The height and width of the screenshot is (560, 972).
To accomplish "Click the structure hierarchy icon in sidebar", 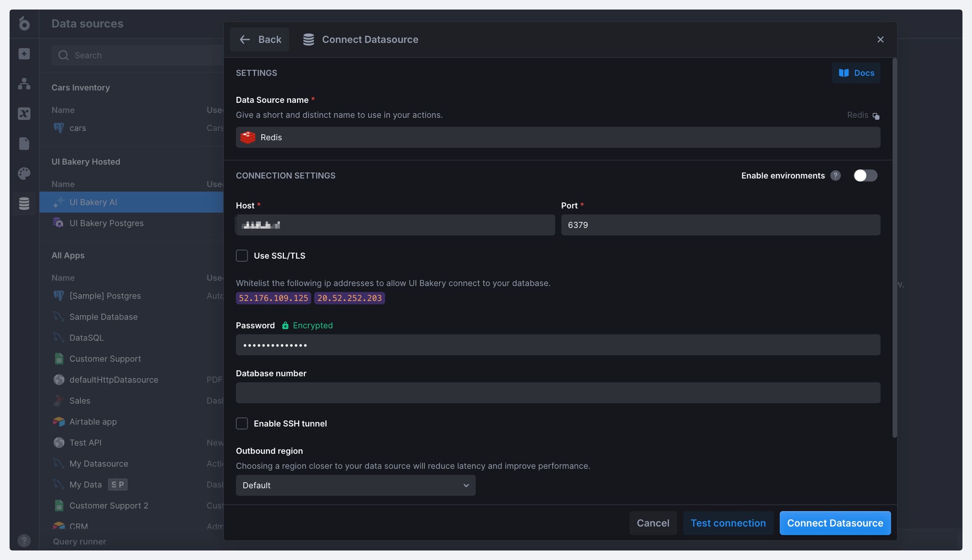I will click(24, 84).
